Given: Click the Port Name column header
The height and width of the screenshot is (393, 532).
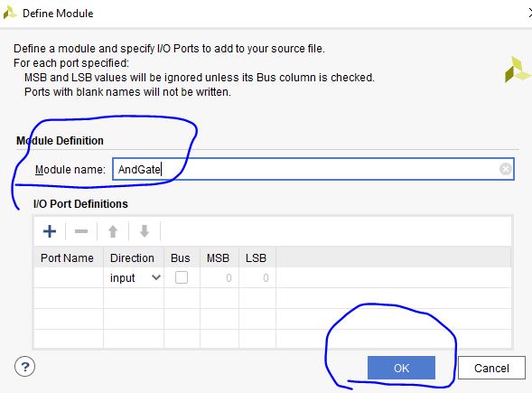Looking at the screenshot, I should [69, 257].
